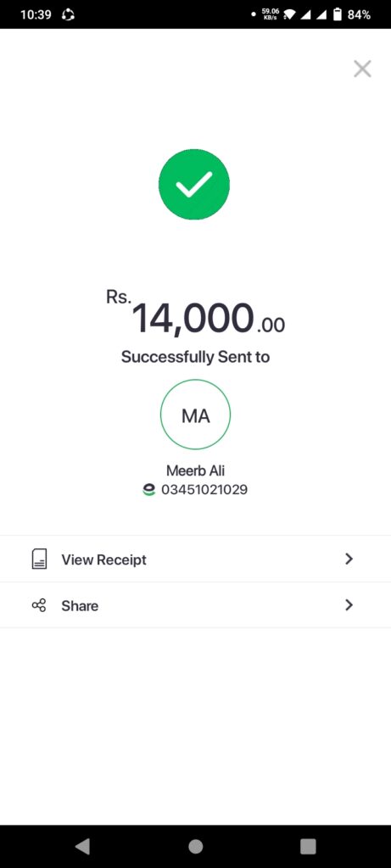The width and height of the screenshot is (391, 868).
Task: Tap the sync icon in status bar
Action: [68, 15]
